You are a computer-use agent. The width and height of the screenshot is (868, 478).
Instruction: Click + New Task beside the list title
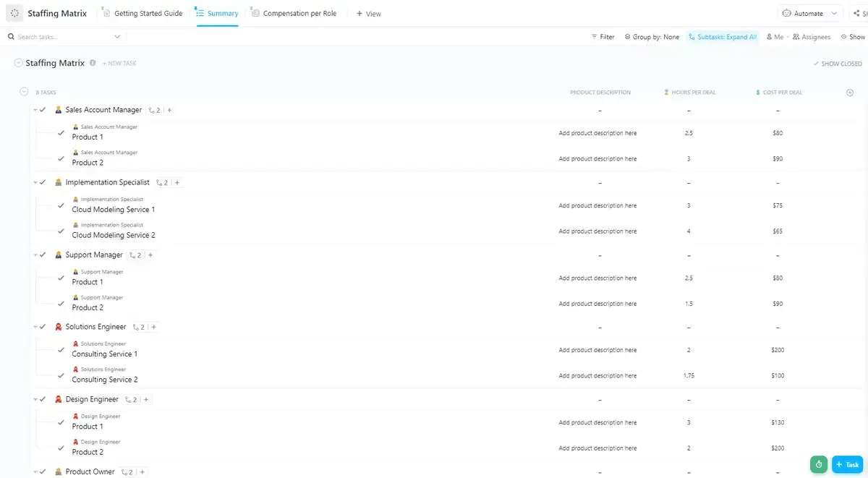click(119, 64)
